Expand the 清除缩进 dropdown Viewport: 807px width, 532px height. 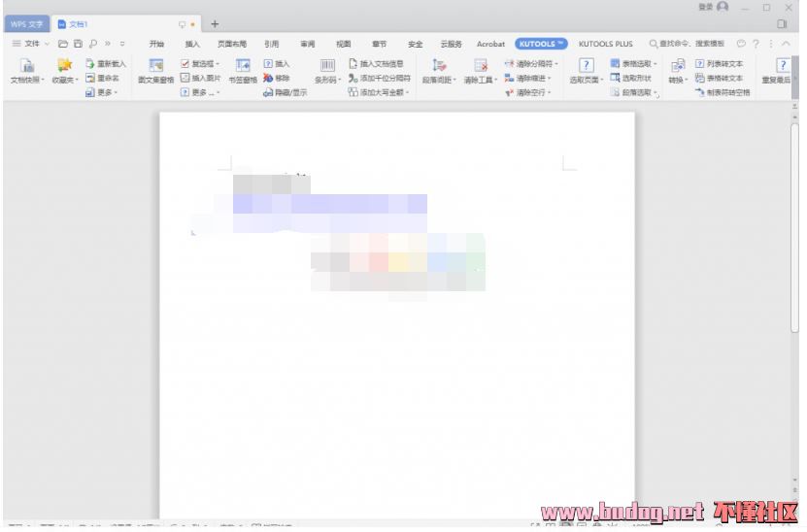coord(527,79)
